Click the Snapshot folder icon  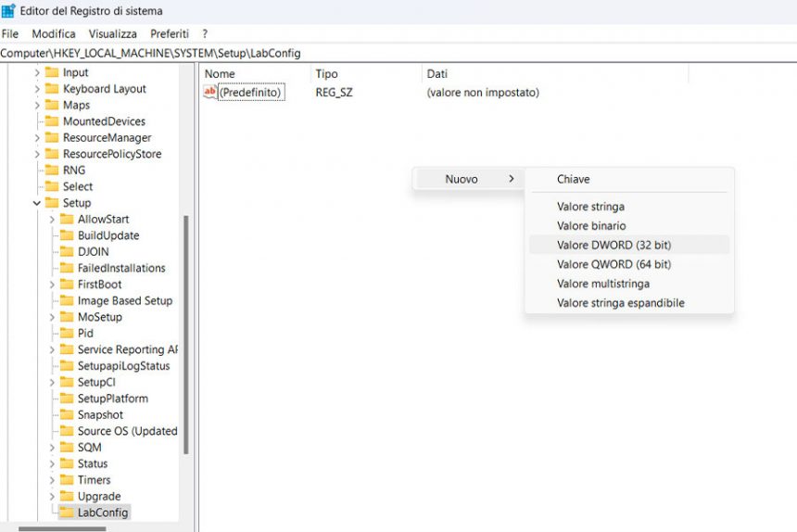[67, 414]
